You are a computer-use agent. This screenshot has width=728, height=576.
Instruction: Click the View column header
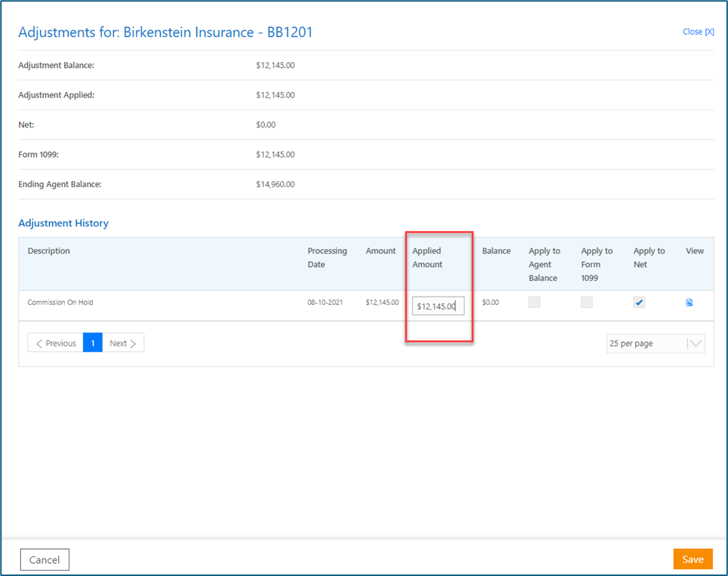(x=695, y=251)
